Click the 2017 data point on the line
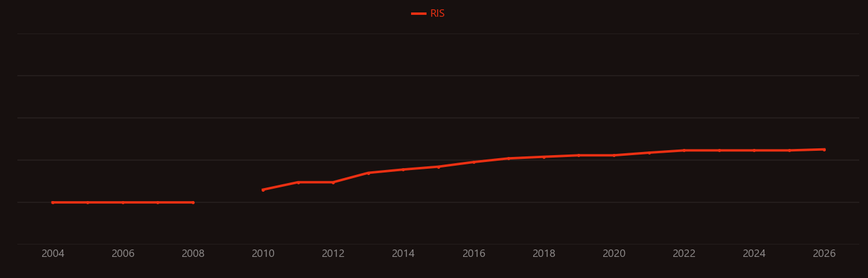The image size is (868, 278). click(x=508, y=158)
